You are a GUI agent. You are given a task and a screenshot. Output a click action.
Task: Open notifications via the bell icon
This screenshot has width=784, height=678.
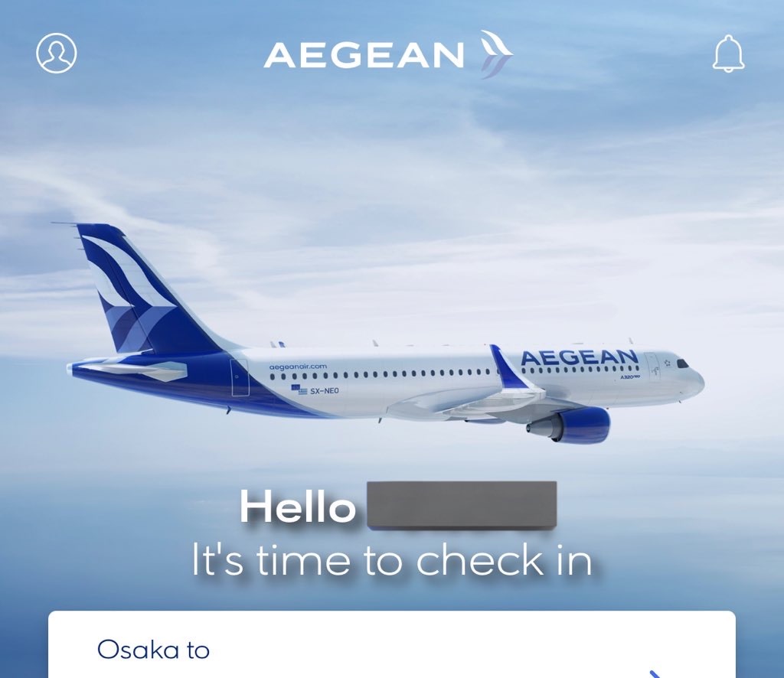point(729,54)
